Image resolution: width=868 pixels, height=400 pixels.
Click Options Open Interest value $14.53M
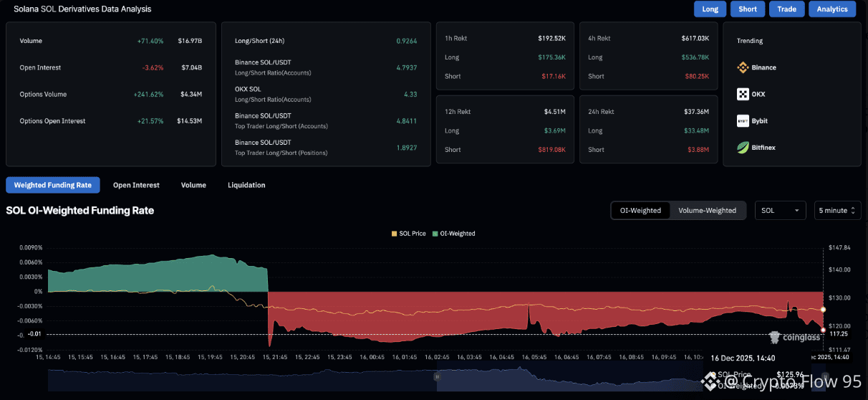pos(189,121)
